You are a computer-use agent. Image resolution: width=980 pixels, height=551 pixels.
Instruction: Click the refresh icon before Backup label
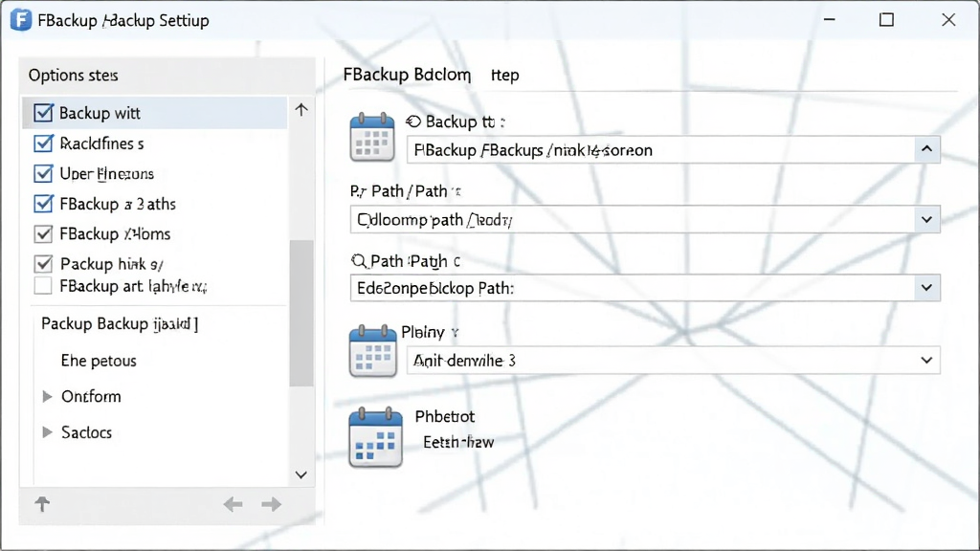[x=413, y=121]
